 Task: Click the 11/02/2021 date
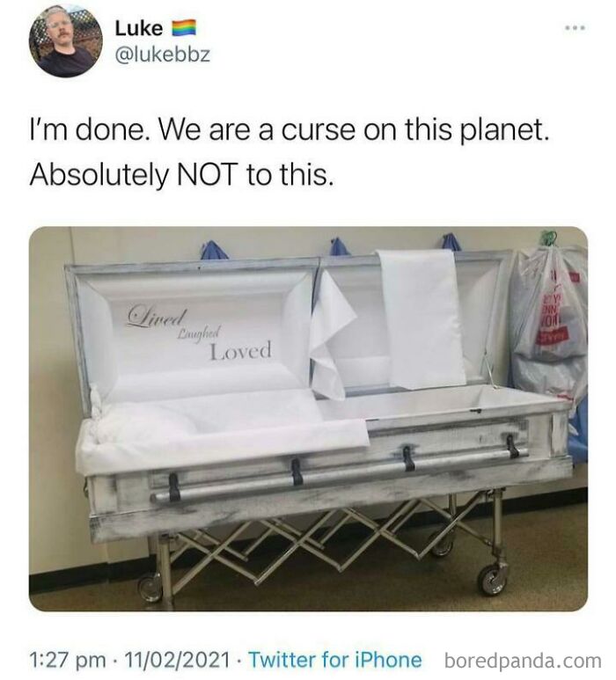pyautogui.click(x=178, y=660)
